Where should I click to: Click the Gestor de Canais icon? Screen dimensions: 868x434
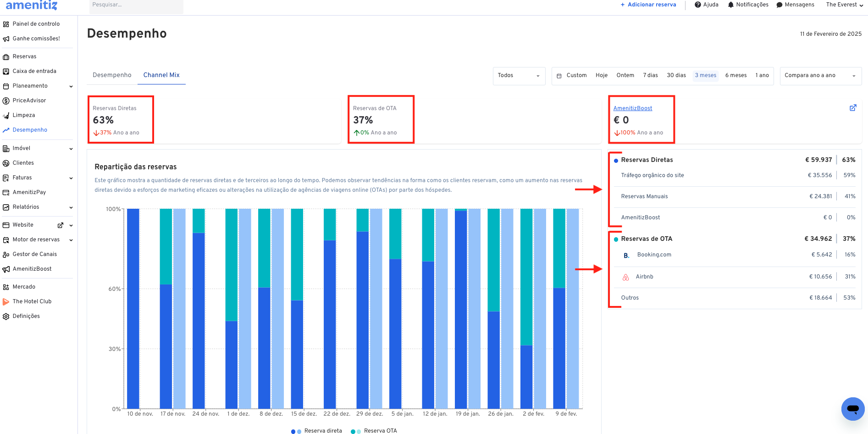tap(6, 255)
